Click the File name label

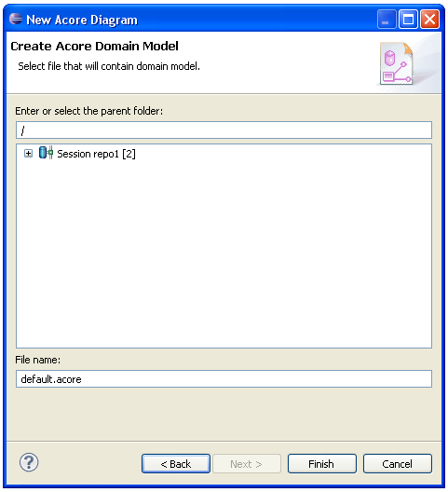pyautogui.click(x=37, y=360)
